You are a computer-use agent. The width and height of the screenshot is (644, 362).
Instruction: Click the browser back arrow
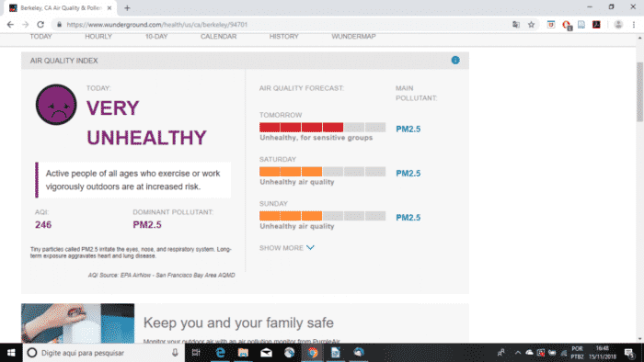point(10,25)
